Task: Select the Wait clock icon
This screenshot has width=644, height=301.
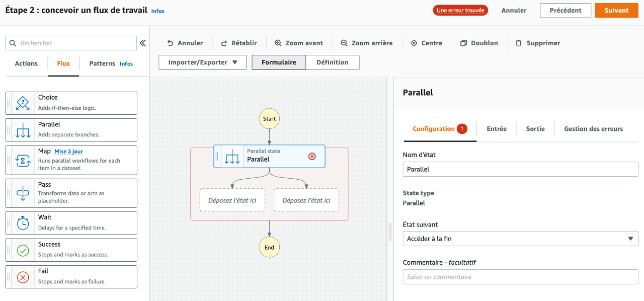Action: click(x=23, y=223)
